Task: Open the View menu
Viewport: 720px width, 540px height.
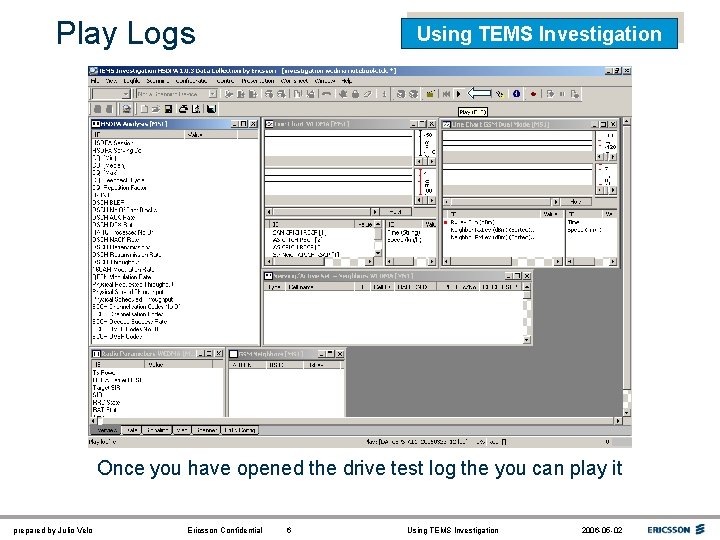Action: (x=111, y=81)
